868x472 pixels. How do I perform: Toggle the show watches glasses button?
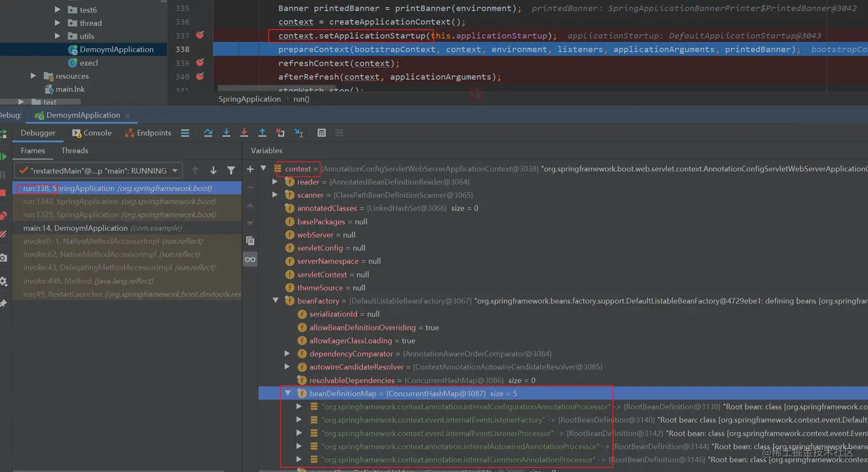[250, 260]
